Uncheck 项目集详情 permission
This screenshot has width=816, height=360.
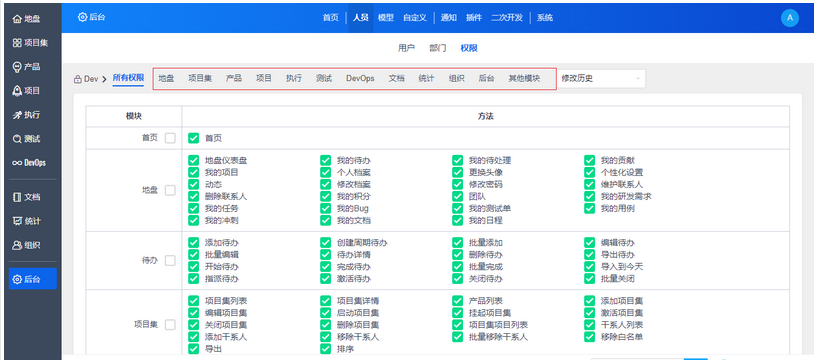click(x=326, y=301)
